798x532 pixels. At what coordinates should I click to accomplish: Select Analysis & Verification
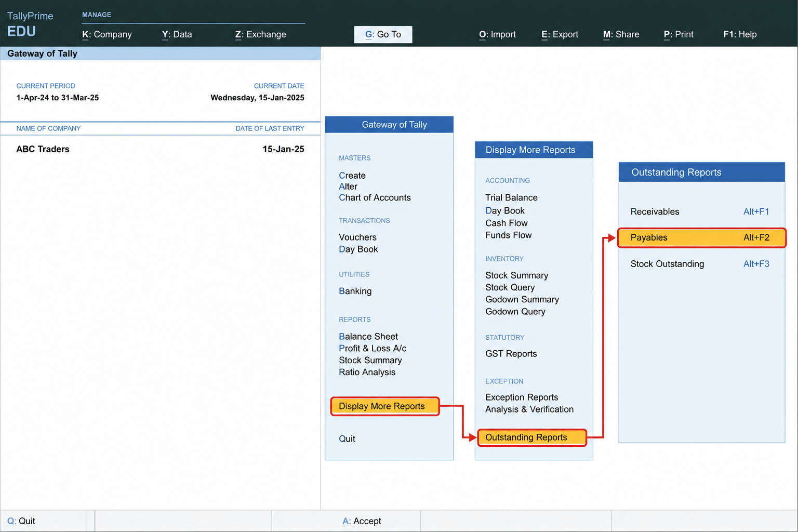click(x=529, y=409)
